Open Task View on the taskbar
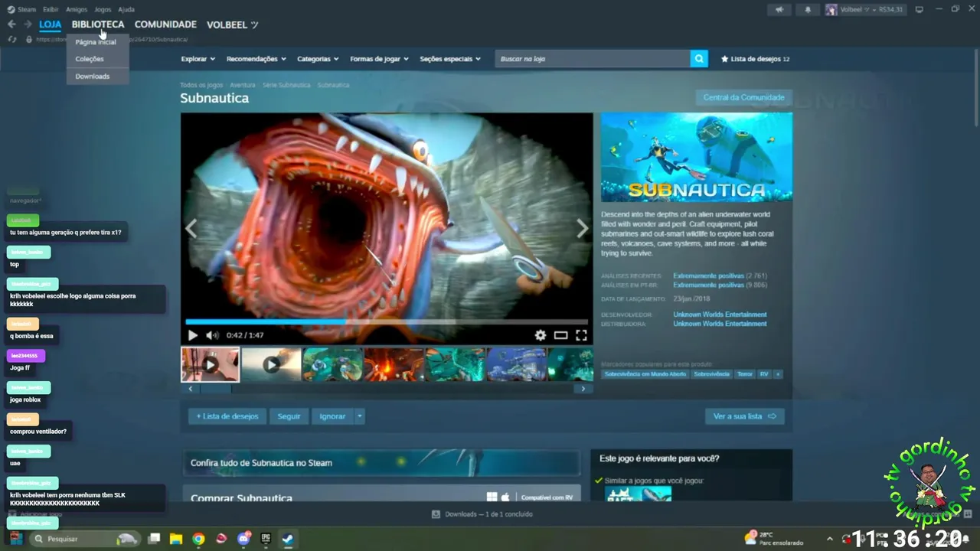Image resolution: width=980 pixels, height=551 pixels. pyautogui.click(x=154, y=539)
